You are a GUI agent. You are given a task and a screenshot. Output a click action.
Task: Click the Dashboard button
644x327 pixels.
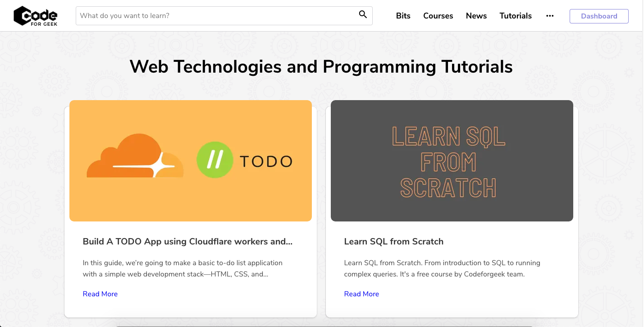click(599, 16)
